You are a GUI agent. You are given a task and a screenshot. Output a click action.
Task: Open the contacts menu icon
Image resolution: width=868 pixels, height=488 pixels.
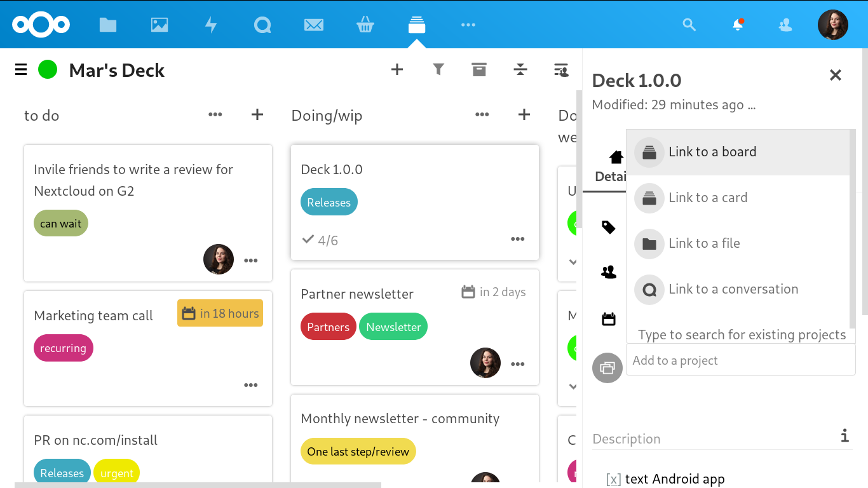coord(785,25)
